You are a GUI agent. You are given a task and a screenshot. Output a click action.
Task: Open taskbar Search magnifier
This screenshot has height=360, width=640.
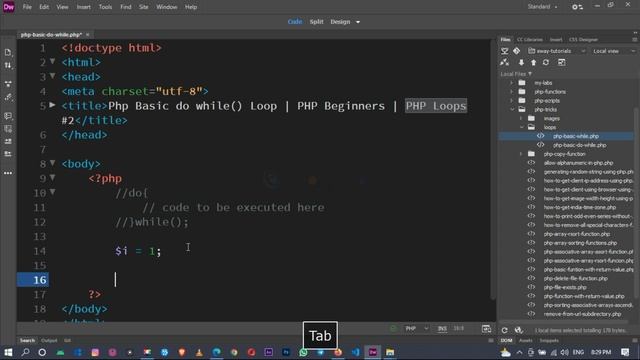pyautogui.click(x=25, y=352)
